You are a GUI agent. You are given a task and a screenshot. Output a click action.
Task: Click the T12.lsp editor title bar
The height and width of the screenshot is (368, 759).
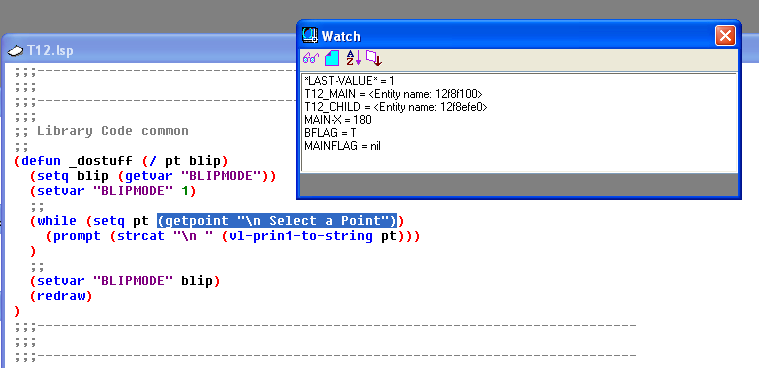[x=150, y=50]
